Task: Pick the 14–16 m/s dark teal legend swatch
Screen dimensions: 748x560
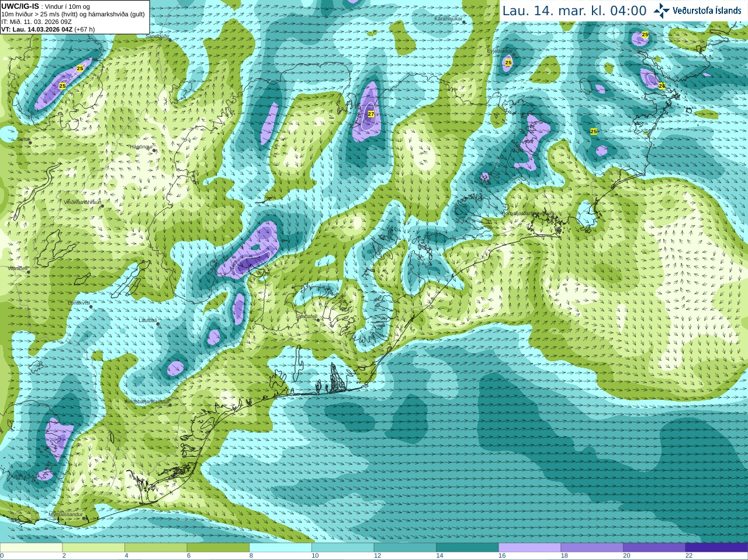Action: 467,548
